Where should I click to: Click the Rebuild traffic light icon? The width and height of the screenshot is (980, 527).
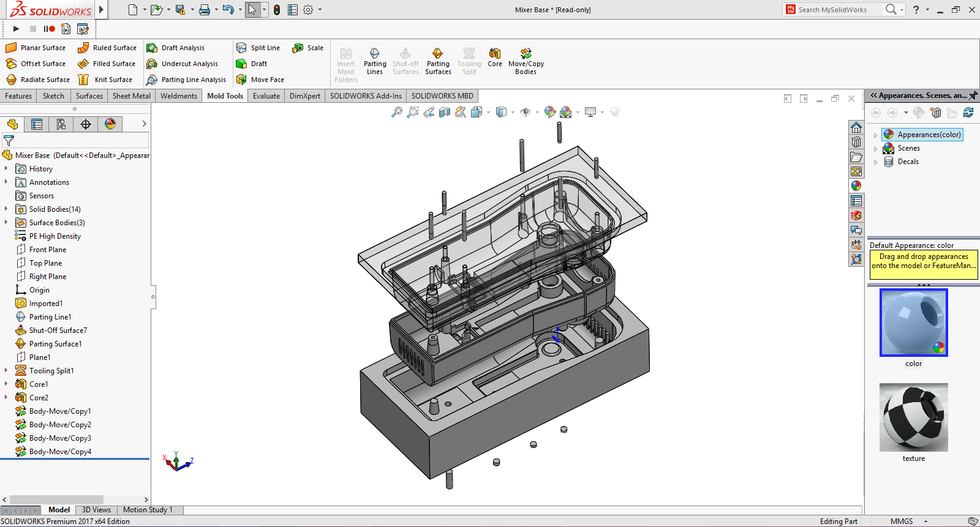277,10
